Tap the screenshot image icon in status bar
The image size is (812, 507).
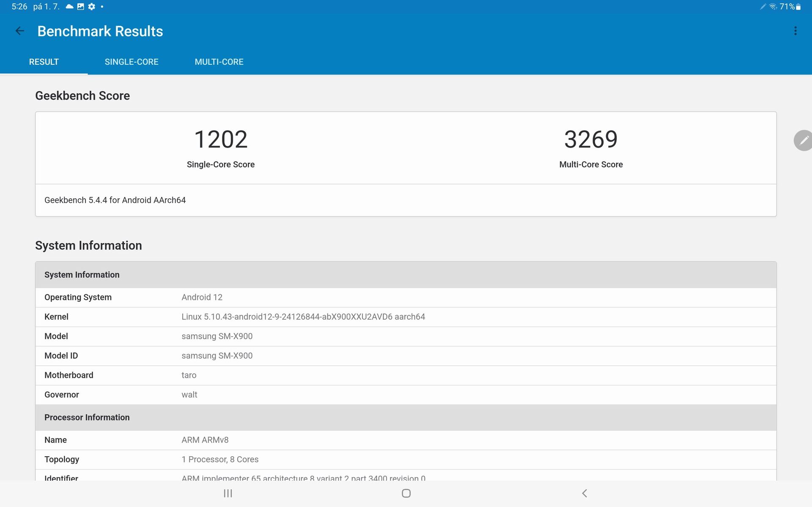(80, 6)
